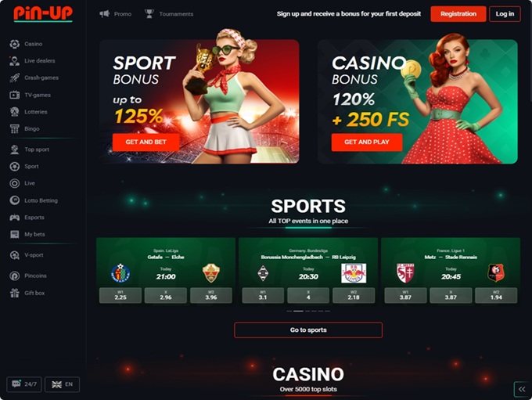532x400 pixels.
Task: Select the Esports gamepad icon
Action: pyautogui.click(x=15, y=218)
